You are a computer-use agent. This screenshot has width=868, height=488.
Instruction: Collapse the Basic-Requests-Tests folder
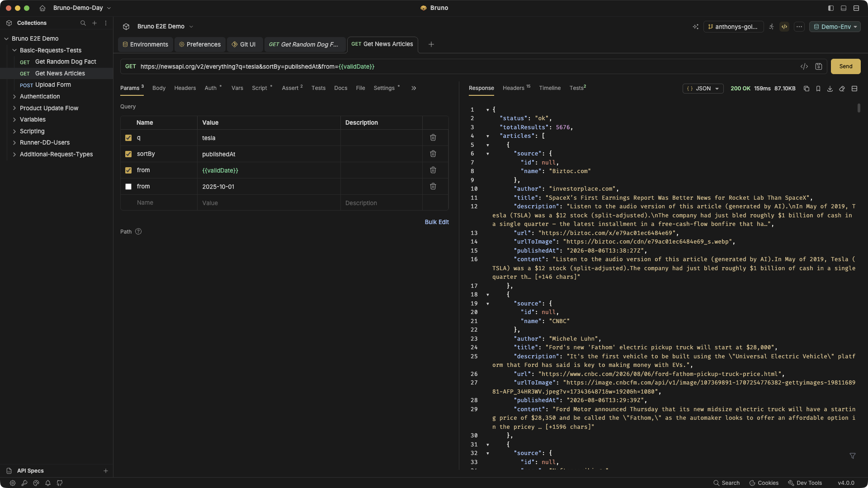click(x=14, y=51)
